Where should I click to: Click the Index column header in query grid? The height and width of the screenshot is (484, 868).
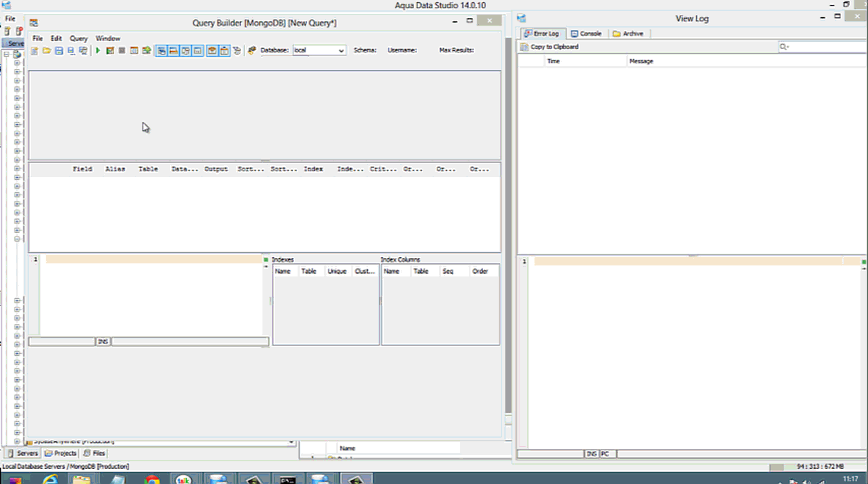(x=313, y=169)
